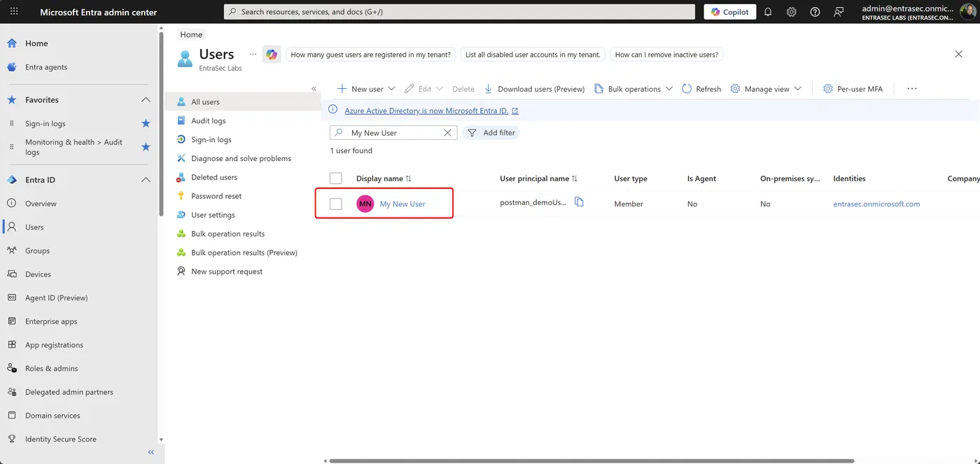Open the notifications bell
980x464 pixels.
click(x=768, y=12)
